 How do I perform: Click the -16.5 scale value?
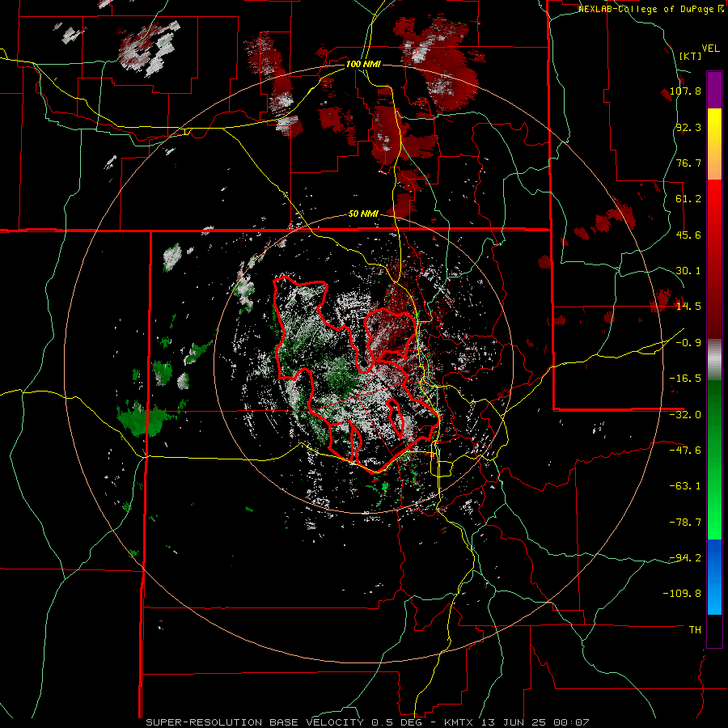click(685, 379)
